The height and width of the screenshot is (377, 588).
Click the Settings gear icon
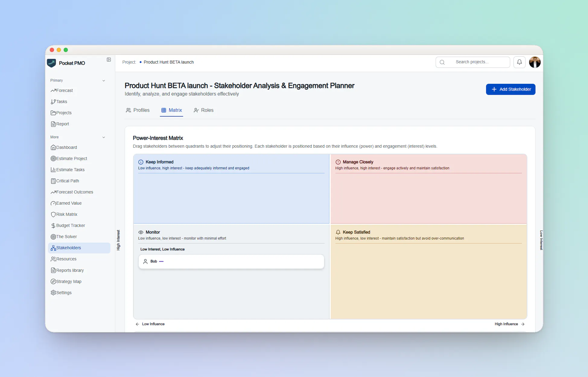[x=53, y=293]
